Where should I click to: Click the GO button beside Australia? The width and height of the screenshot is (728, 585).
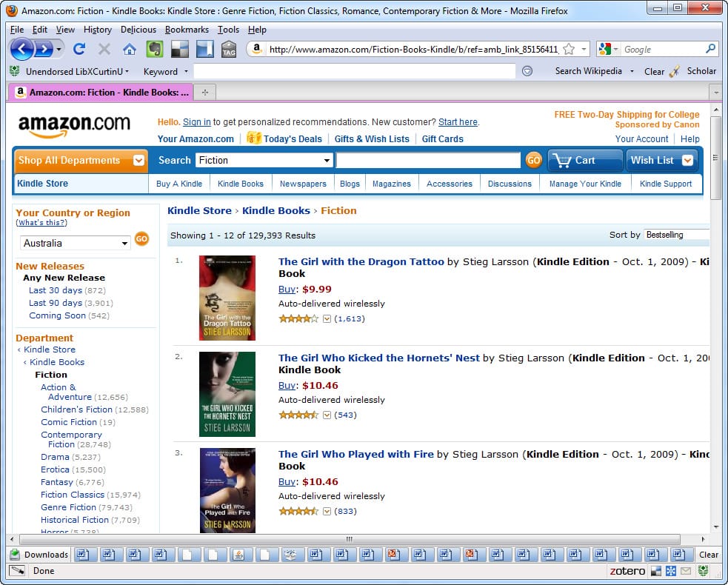[x=141, y=239]
